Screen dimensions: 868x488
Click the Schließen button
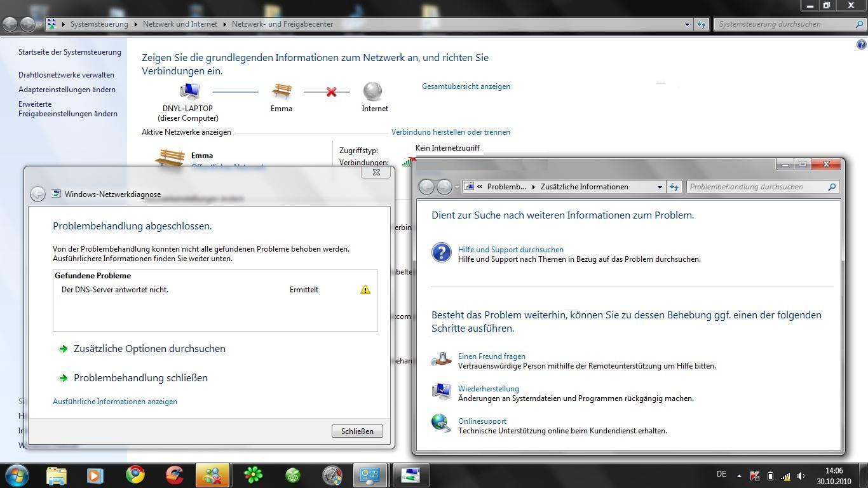pyautogui.click(x=357, y=431)
